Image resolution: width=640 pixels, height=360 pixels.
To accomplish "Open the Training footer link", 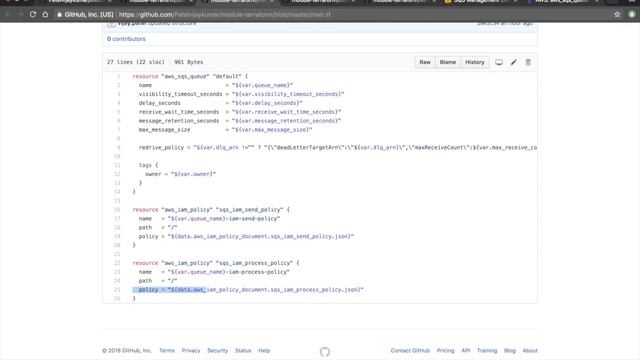I will [487, 351].
